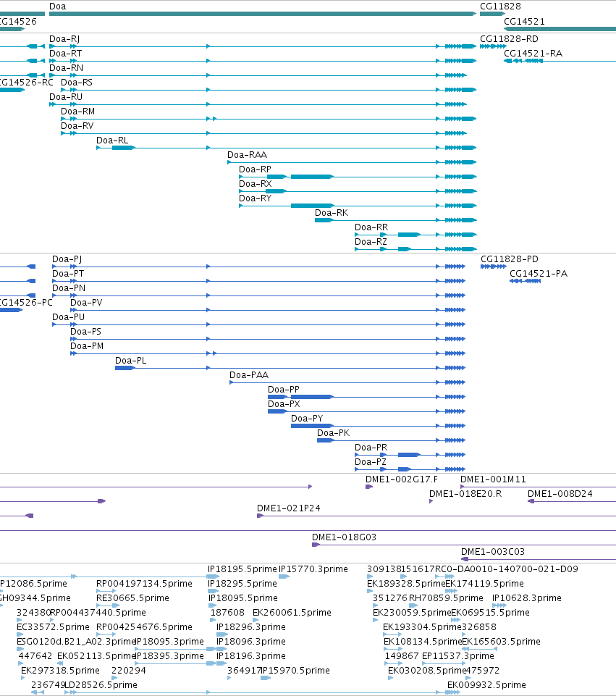The image size is (616, 696).
Task: Select the Doa-RR transcript label
Action: click(371, 227)
